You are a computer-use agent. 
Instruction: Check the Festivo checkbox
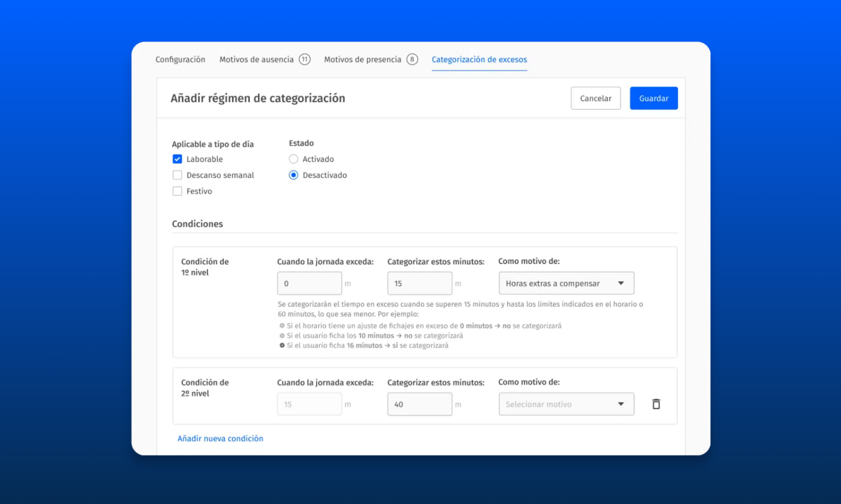177,191
